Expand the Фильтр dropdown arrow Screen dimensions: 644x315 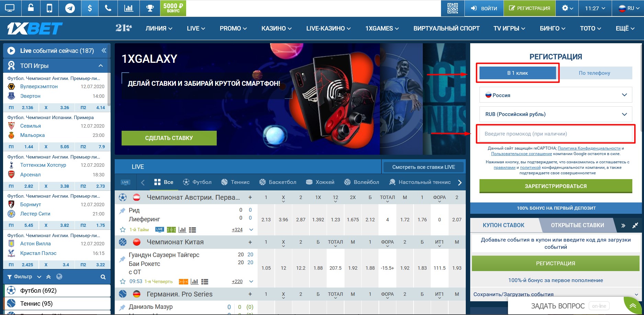coord(39,277)
